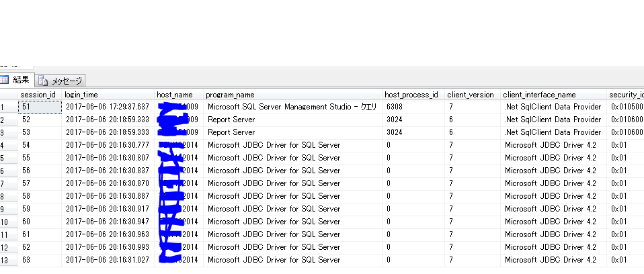Select session_id cell 57

[x=40, y=183]
